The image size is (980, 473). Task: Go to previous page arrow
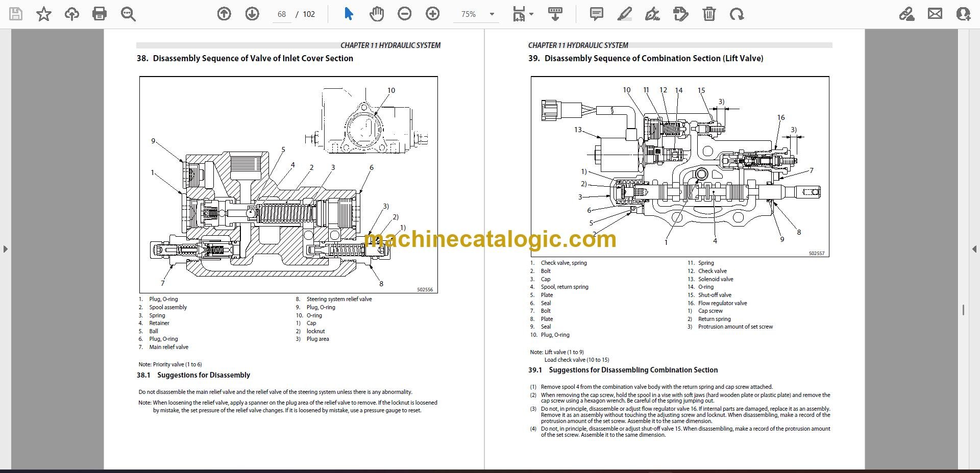[224, 14]
